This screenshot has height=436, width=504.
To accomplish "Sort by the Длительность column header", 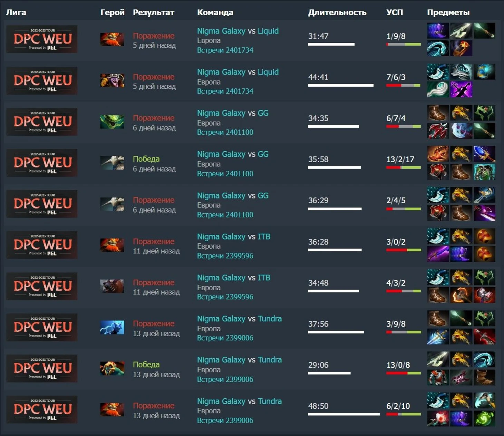I will click(x=337, y=12).
